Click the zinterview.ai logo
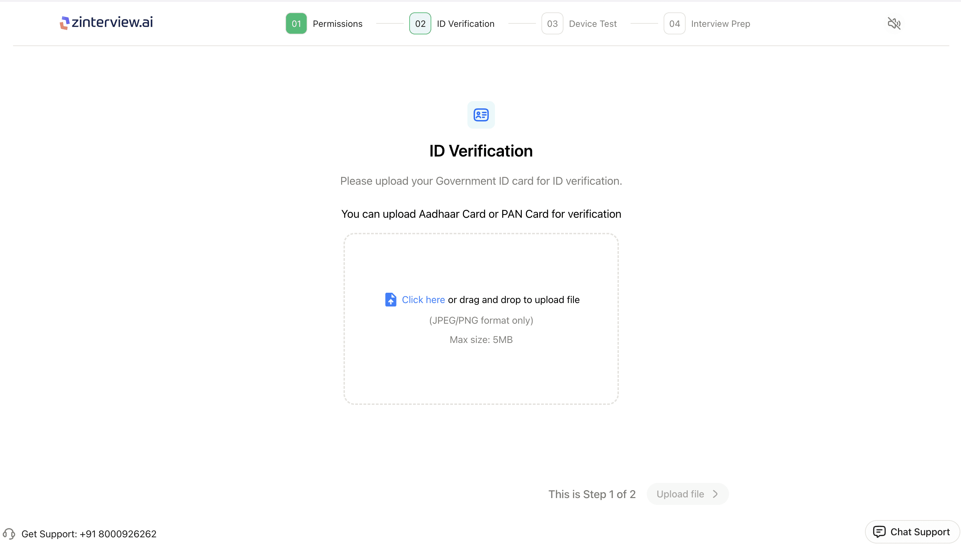This screenshot has height=560, width=961. (x=106, y=22)
